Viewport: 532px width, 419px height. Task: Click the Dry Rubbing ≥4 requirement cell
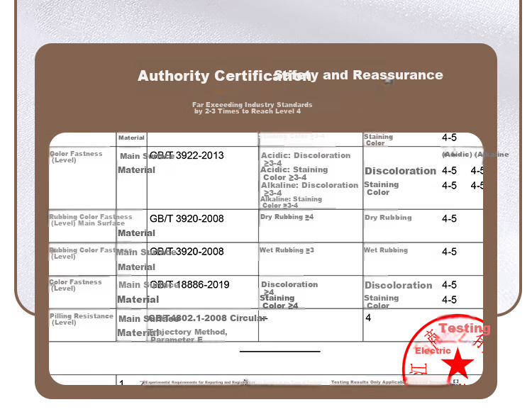pyautogui.click(x=311, y=225)
